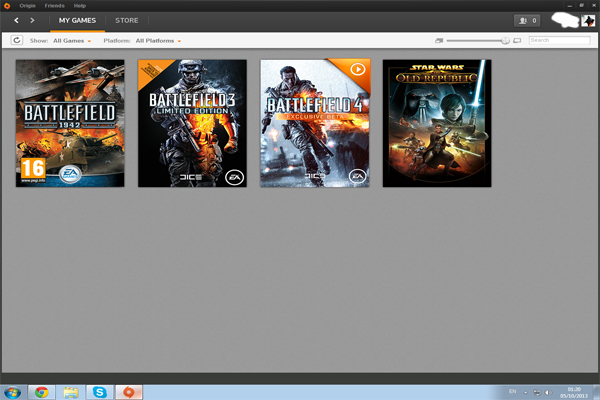Screen dimensions: 600x400
Task: Go back with the left arrow
Action: (16, 20)
